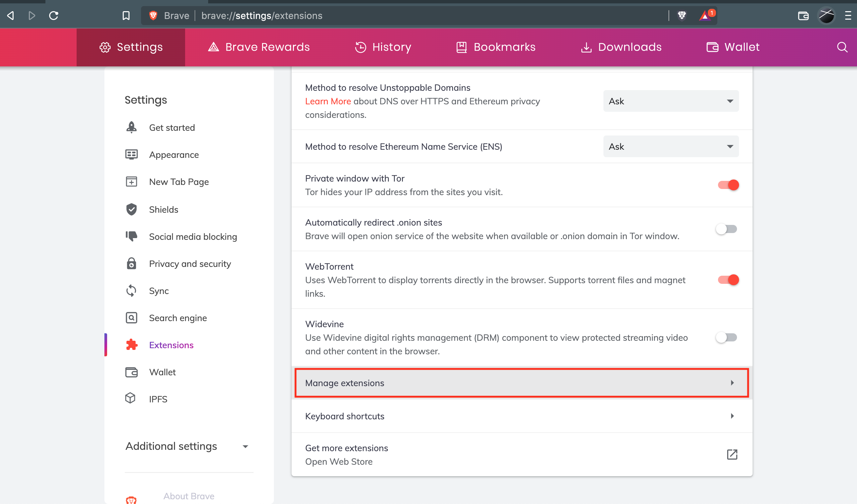Turn off the WebTorrent toggle
This screenshot has width=857, height=504.
pos(728,280)
